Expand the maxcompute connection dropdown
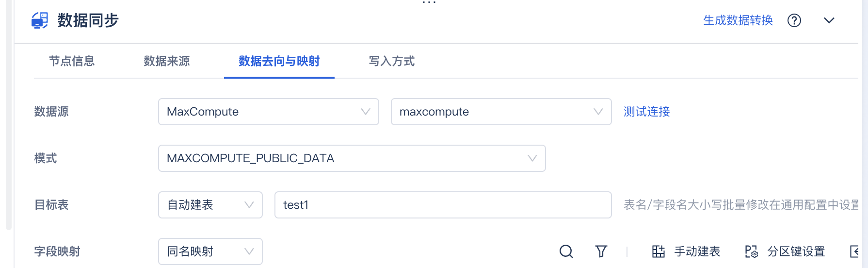Image resolution: width=868 pixels, height=268 pixels. click(501, 112)
